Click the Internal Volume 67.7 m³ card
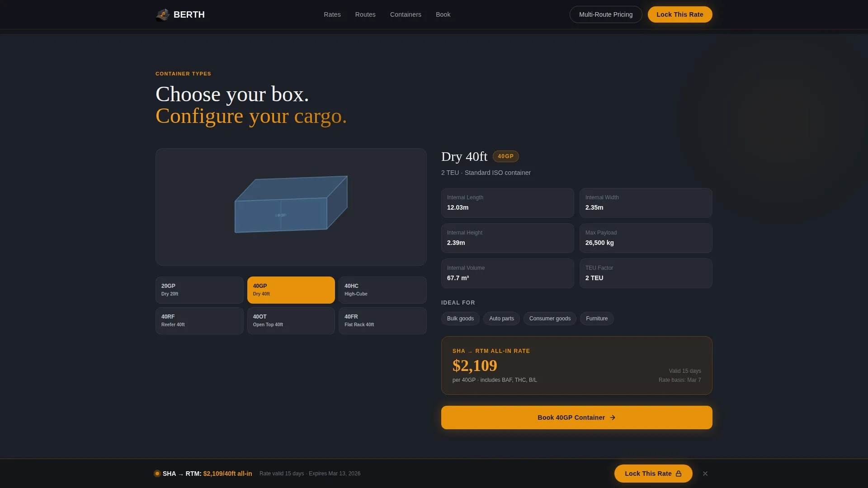 [508, 273]
